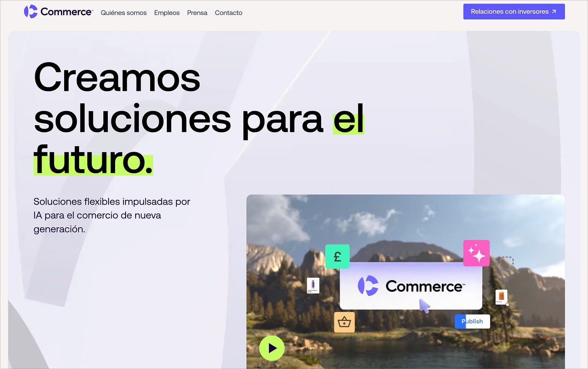Viewport: 588px width, 369px height.
Task: Click the Commerce logo in the header
Action: pyautogui.click(x=59, y=12)
